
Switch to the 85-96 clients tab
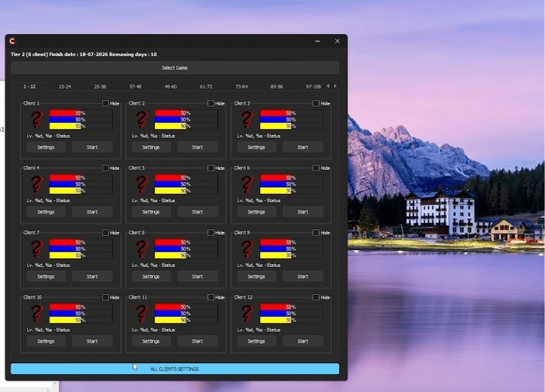click(x=277, y=87)
